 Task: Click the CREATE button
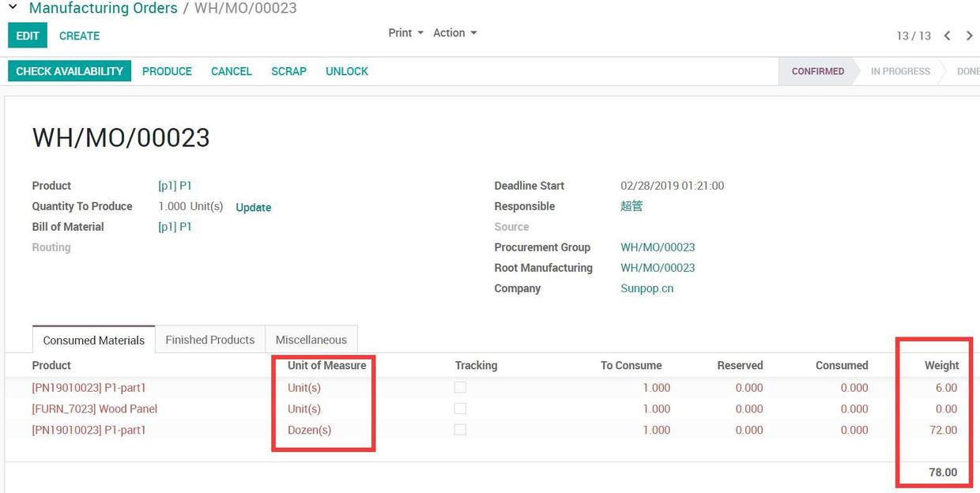click(x=80, y=36)
